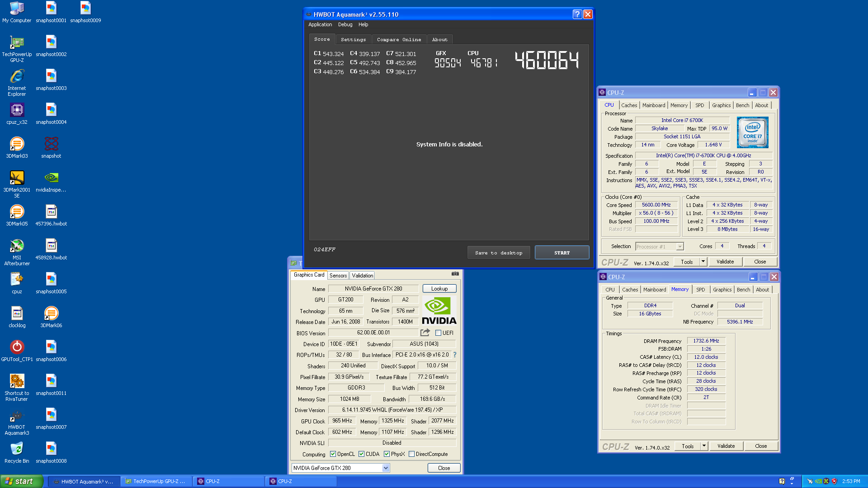Click Close button in Memory CPU-Z window
Viewport: 868px width, 488px height.
761,446
